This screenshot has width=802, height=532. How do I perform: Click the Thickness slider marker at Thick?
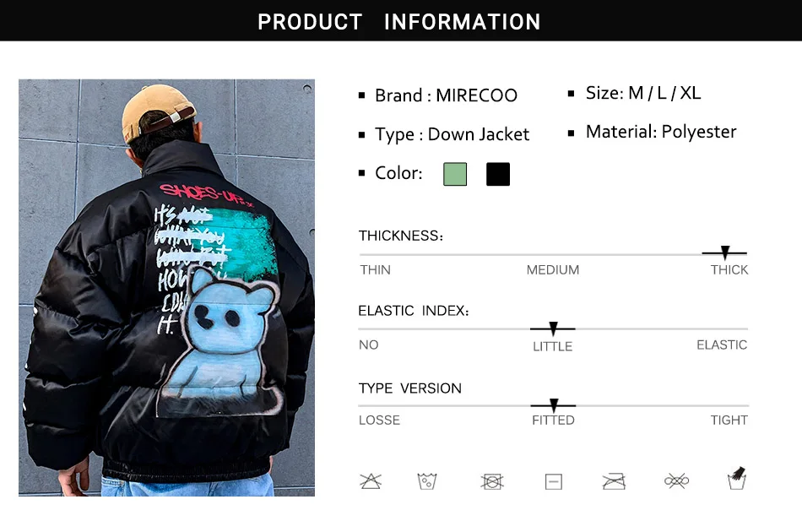[x=725, y=252]
